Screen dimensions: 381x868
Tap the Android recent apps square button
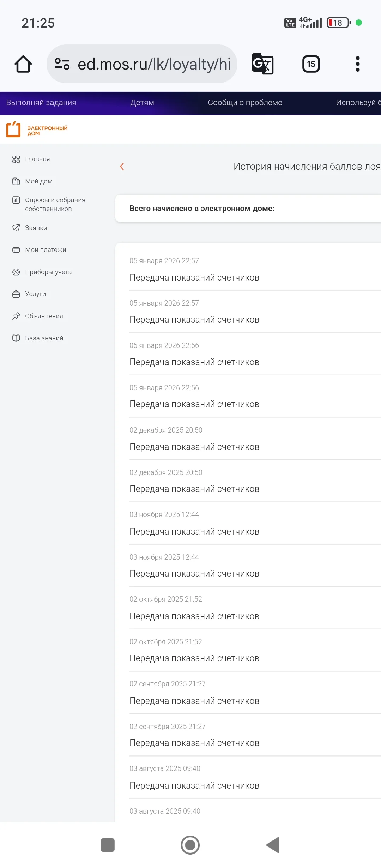108,845
